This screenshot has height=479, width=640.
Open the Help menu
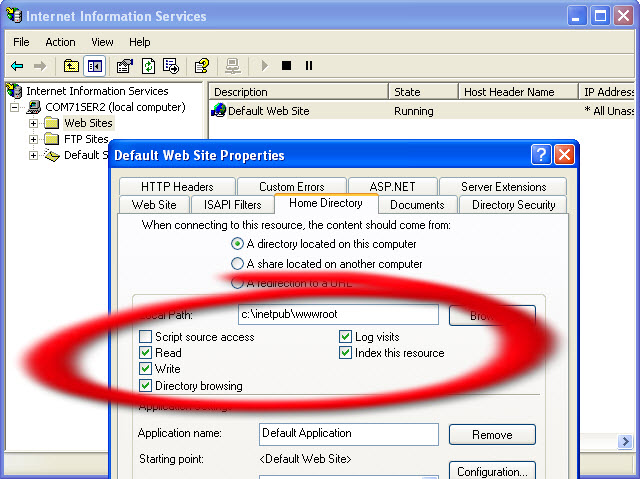(140, 42)
